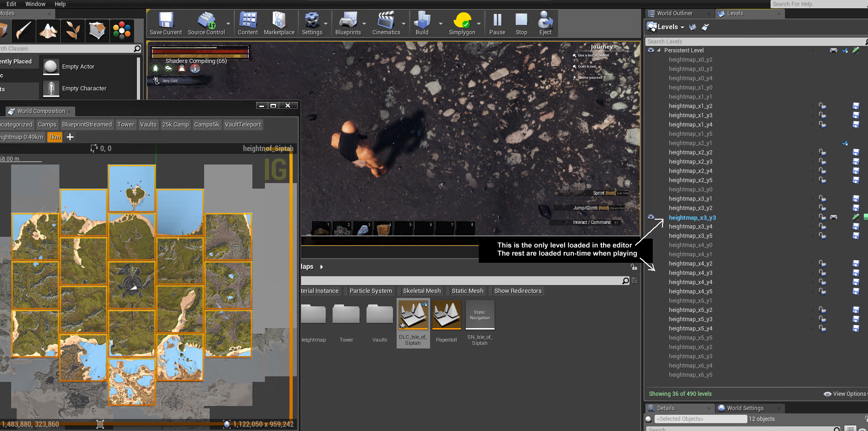This screenshot has height=431, width=868.
Task: Pause the play session
Action: 497,24
